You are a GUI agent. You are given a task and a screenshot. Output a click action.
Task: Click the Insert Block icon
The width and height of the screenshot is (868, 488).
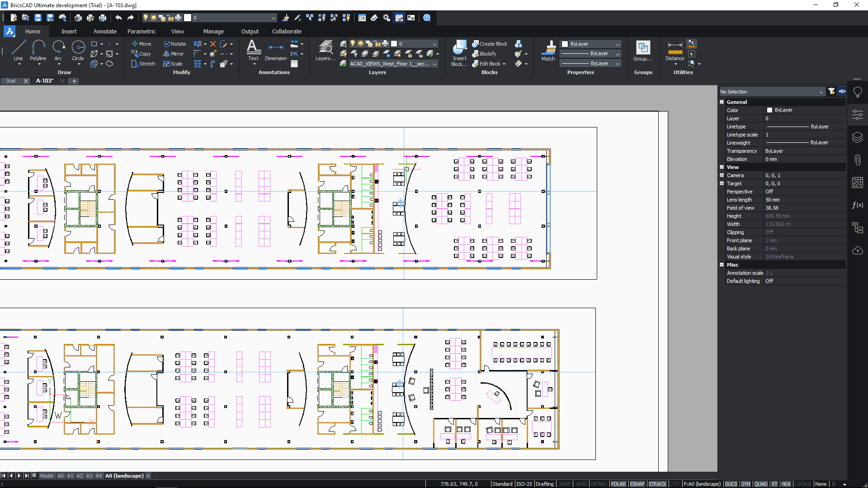[459, 53]
